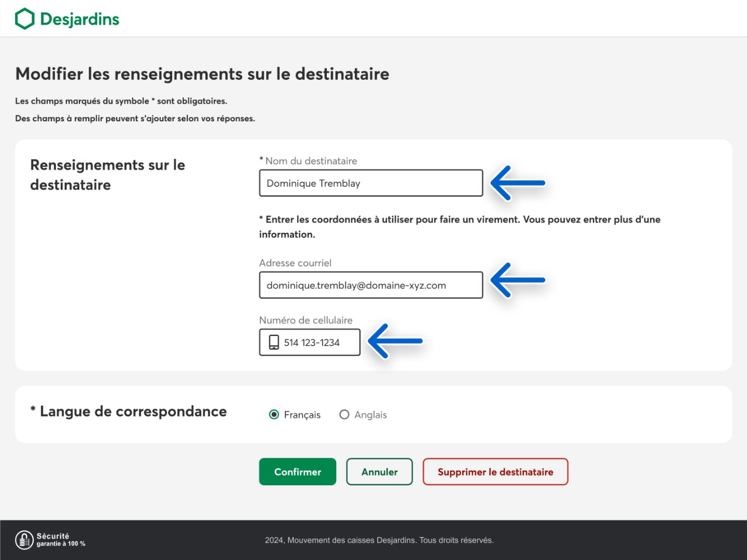Click the phone number 514 123-1234 field
747x560 pixels.
point(318,342)
